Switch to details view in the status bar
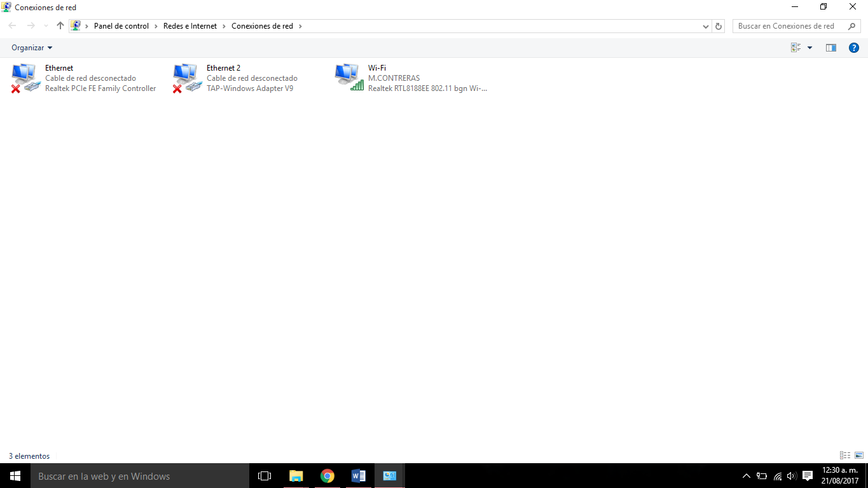Screen dimensions: 868x488 pyautogui.click(x=845, y=456)
